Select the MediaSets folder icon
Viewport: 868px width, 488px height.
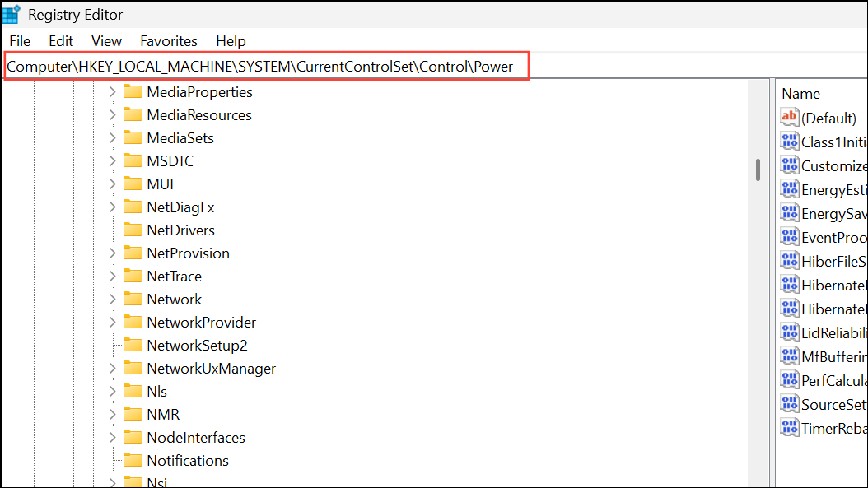(133, 137)
